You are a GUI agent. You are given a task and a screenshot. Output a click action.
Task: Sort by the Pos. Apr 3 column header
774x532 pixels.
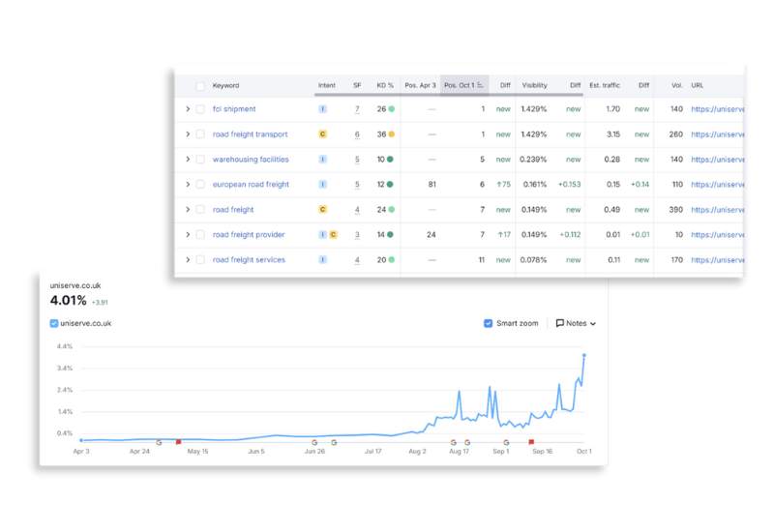point(420,86)
